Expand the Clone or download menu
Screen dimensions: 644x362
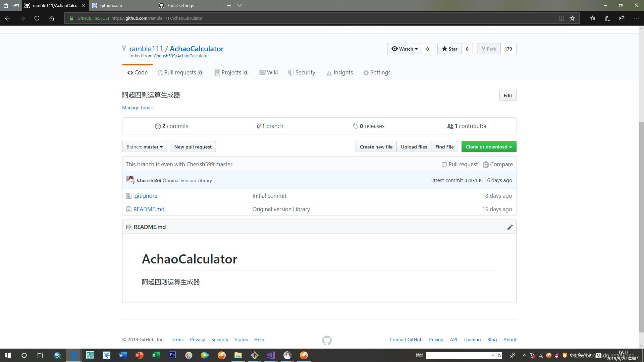488,147
